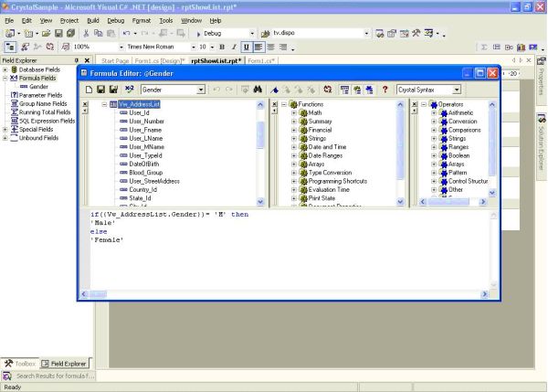Click the Search Results for formula panel tab
Image resolution: width=548 pixels, height=392 pixels.
pyautogui.click(x=48, y=376)
